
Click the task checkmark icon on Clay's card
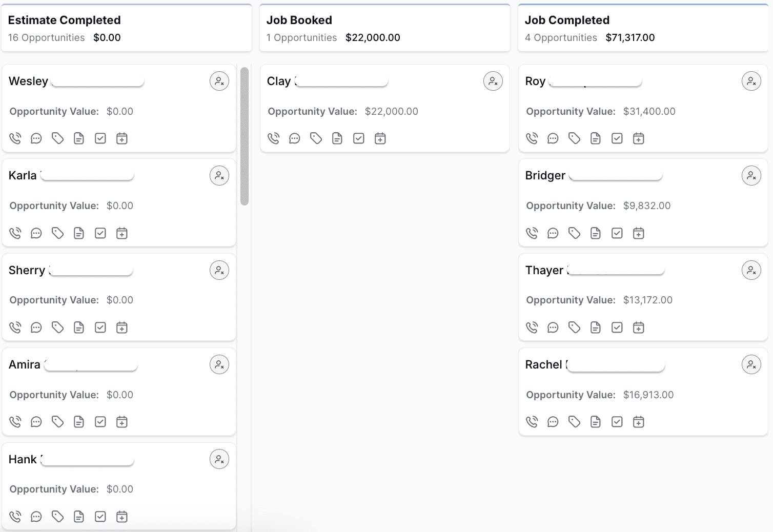click(359, 138)
